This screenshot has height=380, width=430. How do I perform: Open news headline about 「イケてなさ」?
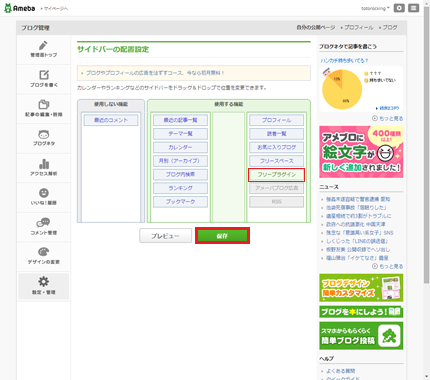(357, 258)
